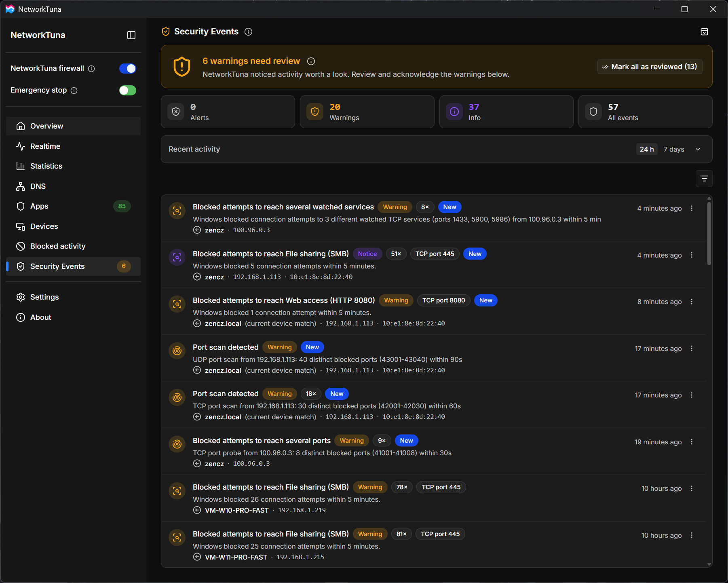Click NetworkTuna app logo in title bar

(10, 9)
